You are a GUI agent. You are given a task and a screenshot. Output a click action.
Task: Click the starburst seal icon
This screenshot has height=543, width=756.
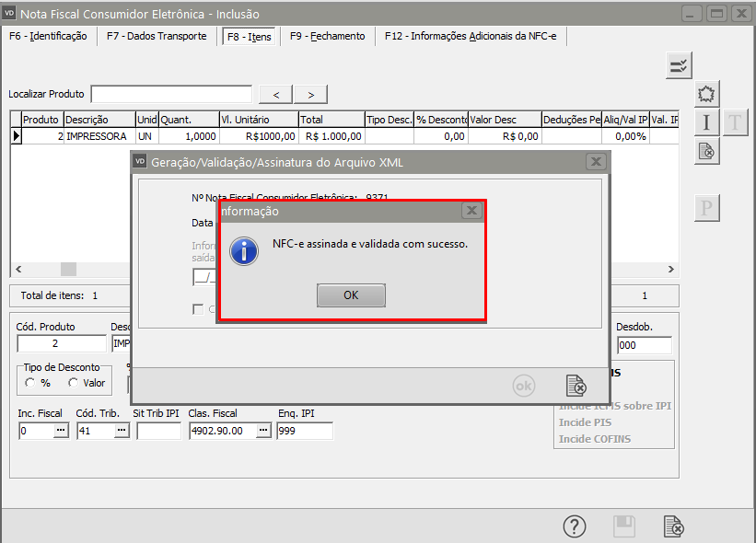706,94
